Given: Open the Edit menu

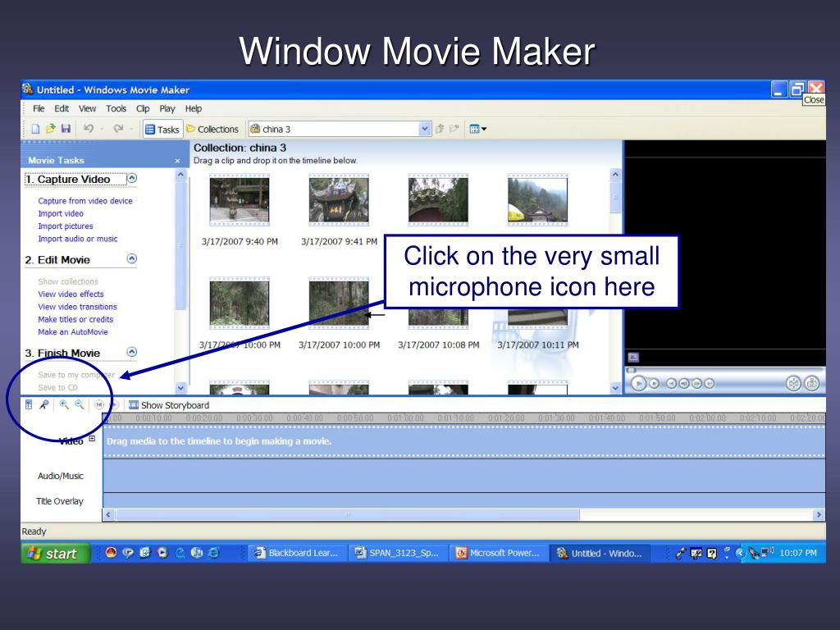Looking at the screenshot, I should coord(62,109).
